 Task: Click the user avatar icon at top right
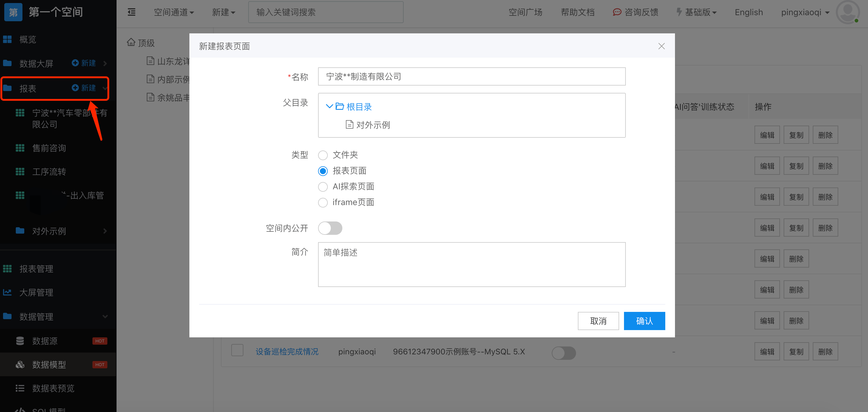coord(847,12)
